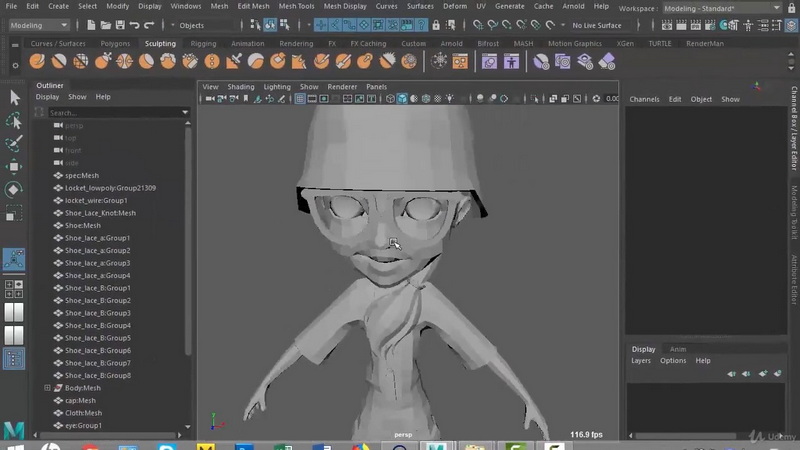Activate the Select tool arrow in toolbox
The width and height of the screenshot is (800, 450).
click(14, 97)
